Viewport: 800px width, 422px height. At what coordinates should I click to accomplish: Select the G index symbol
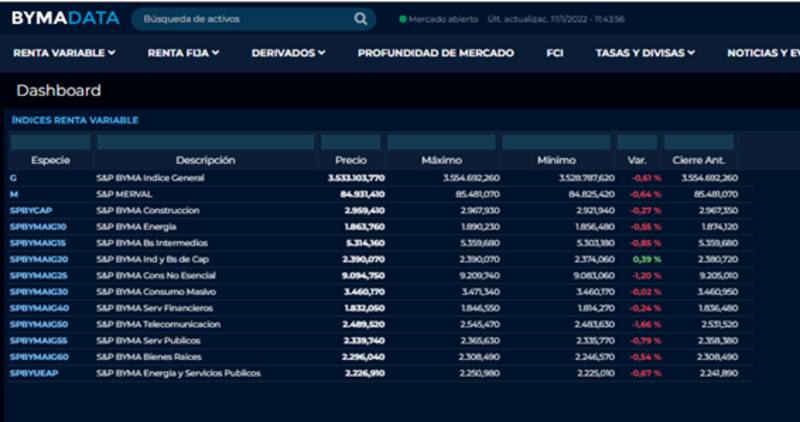13,178
